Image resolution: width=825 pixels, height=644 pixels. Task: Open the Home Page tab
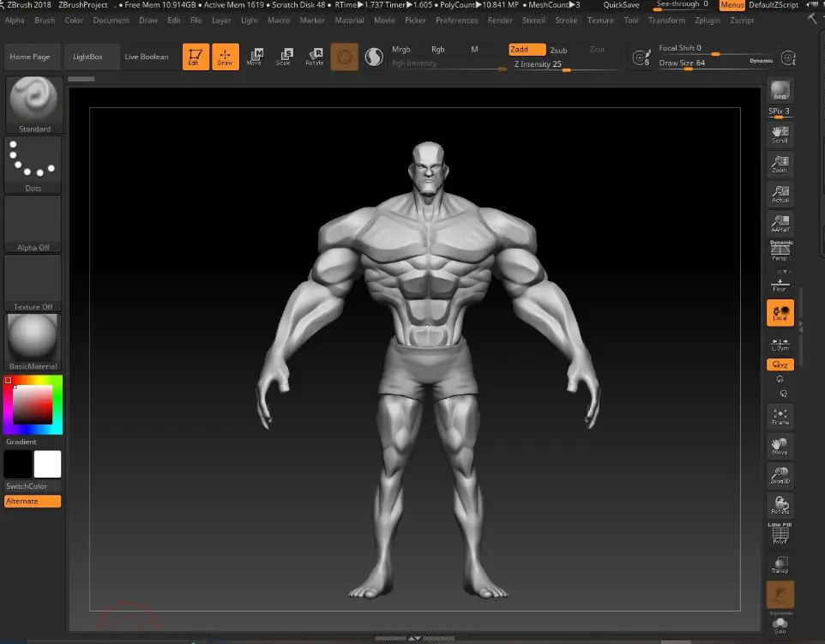[x=30, y=57]
